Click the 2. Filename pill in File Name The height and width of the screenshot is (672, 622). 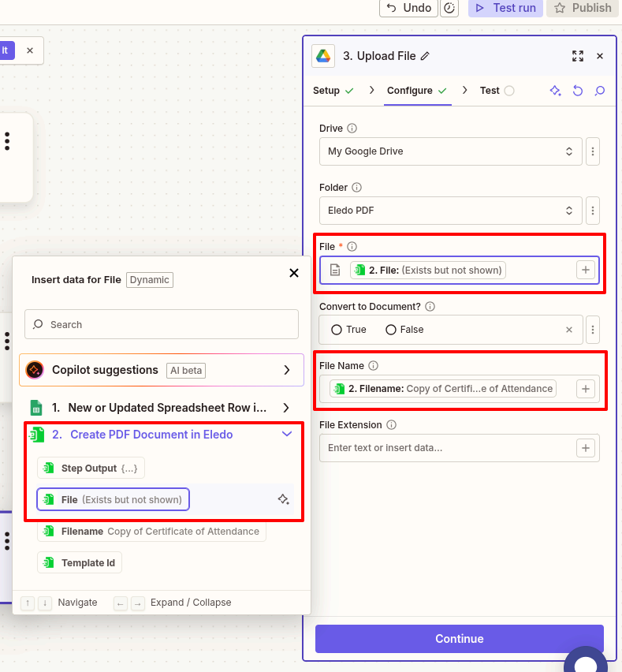point(443,389)
